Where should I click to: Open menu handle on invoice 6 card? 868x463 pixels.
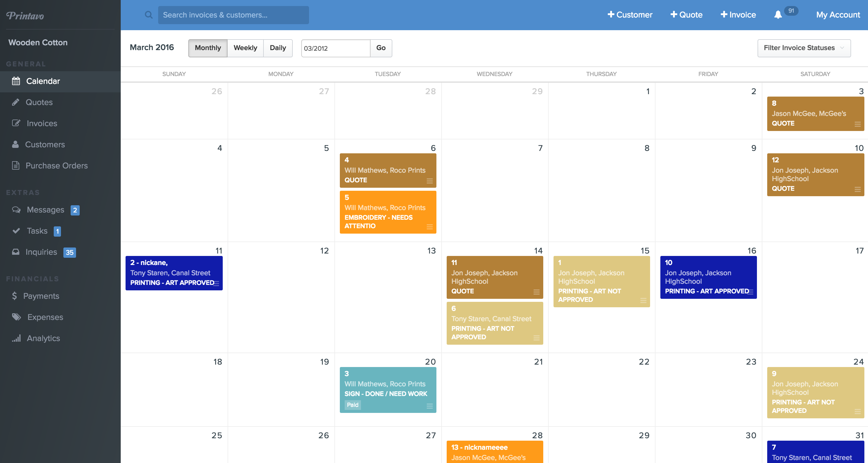click(x=536, y=338)
